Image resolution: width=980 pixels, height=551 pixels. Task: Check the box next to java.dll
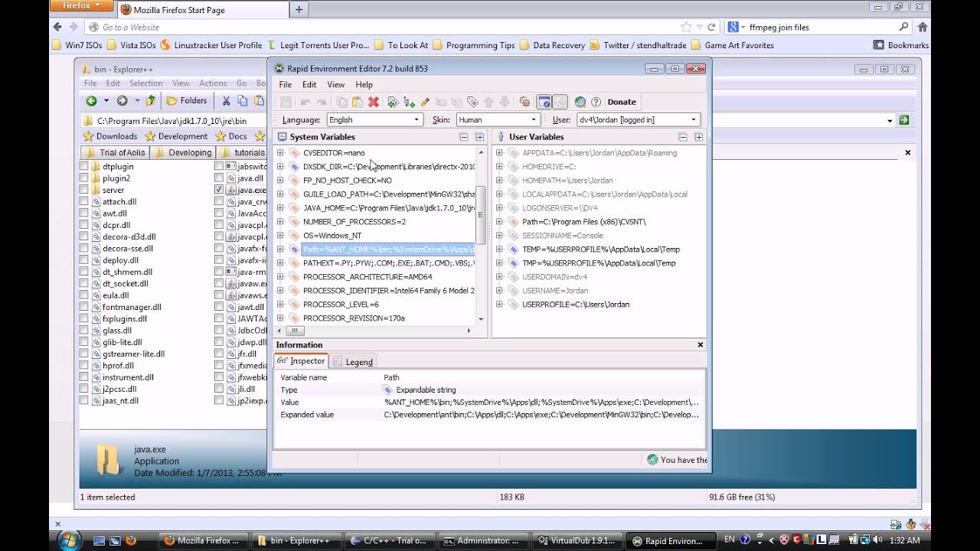219,178
